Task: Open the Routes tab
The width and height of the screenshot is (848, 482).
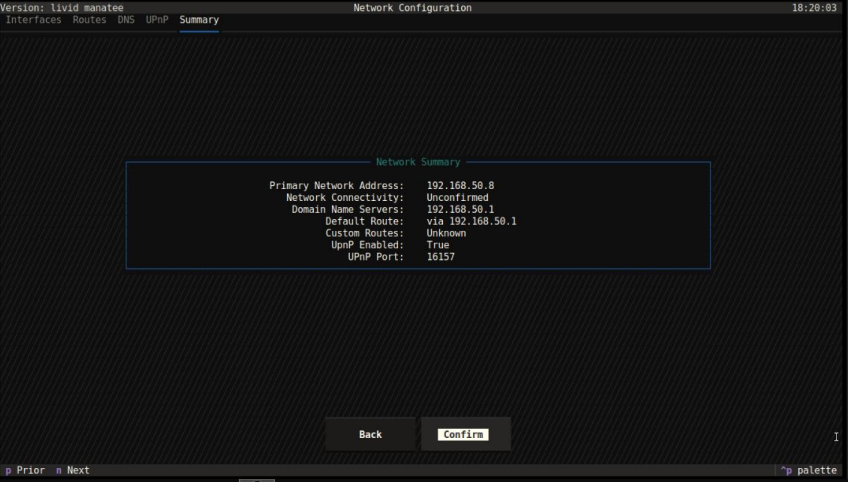Action: 89,20
